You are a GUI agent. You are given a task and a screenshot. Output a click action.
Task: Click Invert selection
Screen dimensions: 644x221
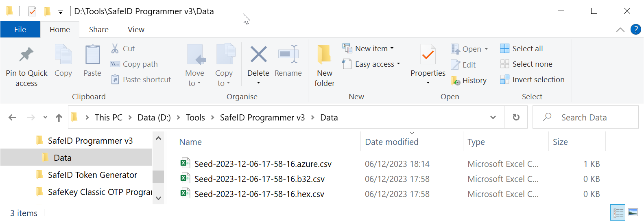coord(538,80)
